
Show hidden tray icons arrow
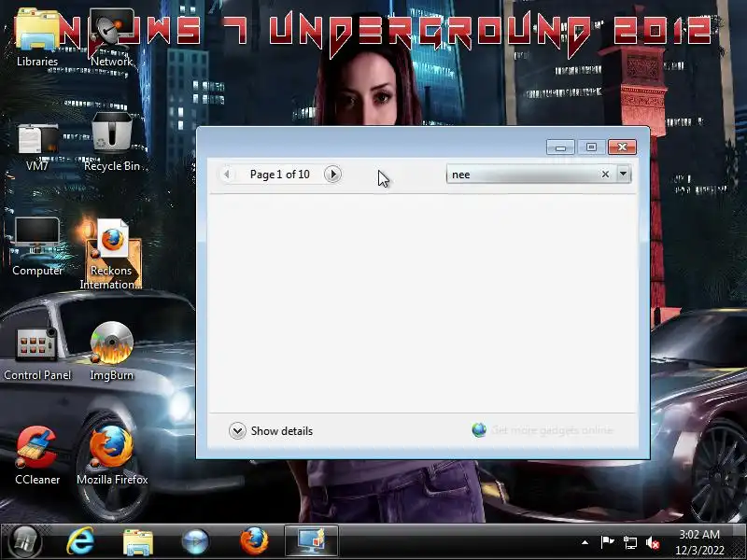585,542
